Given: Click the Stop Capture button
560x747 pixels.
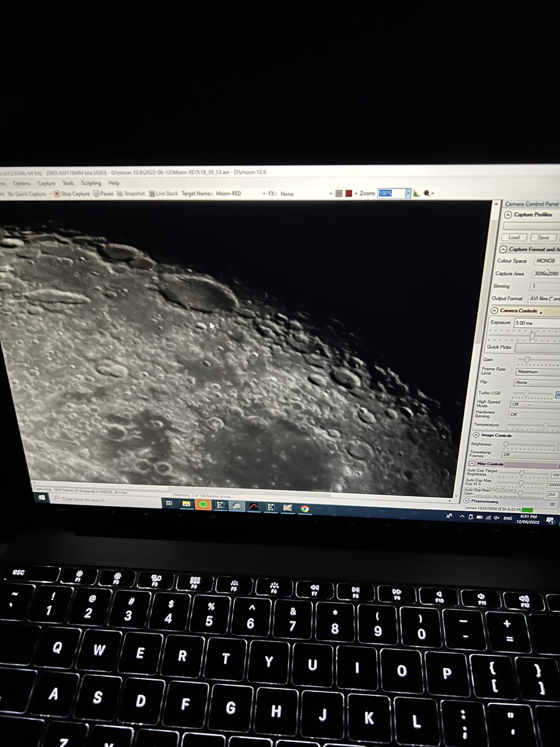Looking at the screenshot, I should (x=72, y=194).
